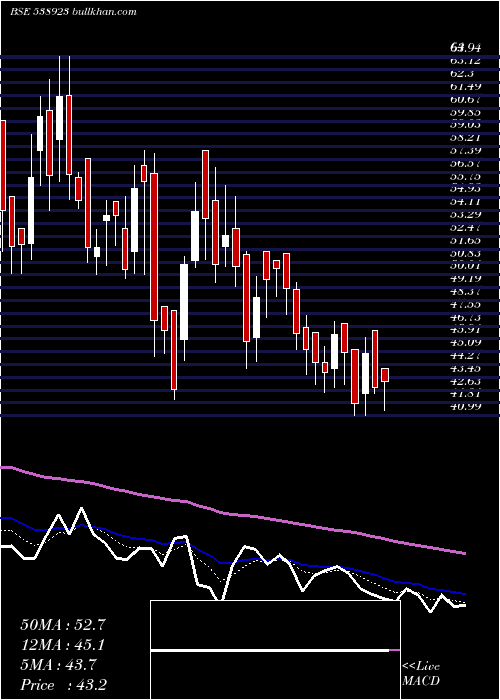Click the 43.45 price axis label
The image size is (500, 700).
pos(465,369)
